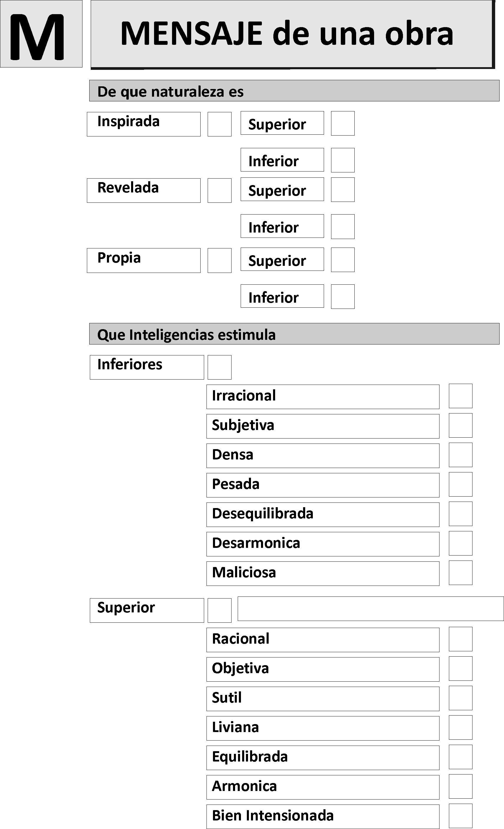The image size is (504, 829).
Task: Tick the Irracional checkbox
Action: (460, 396)
